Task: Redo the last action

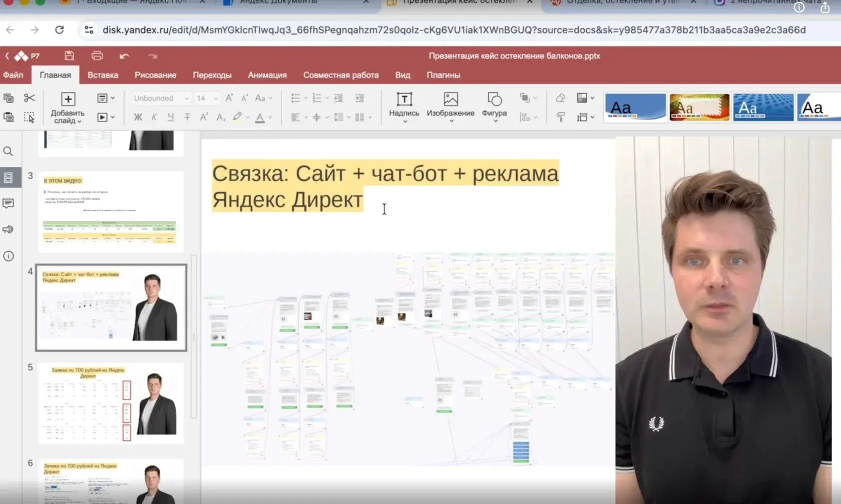Action: click(153, 56)
